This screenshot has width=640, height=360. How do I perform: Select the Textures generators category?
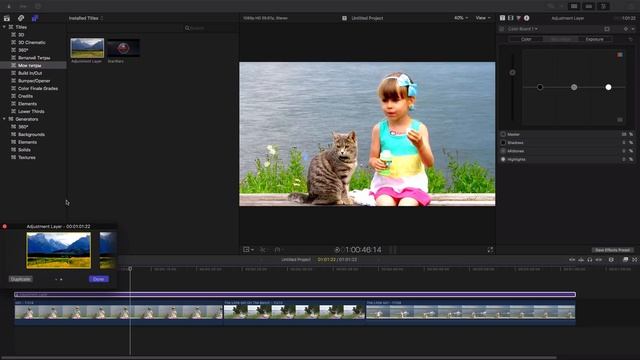tap(27, 157)
